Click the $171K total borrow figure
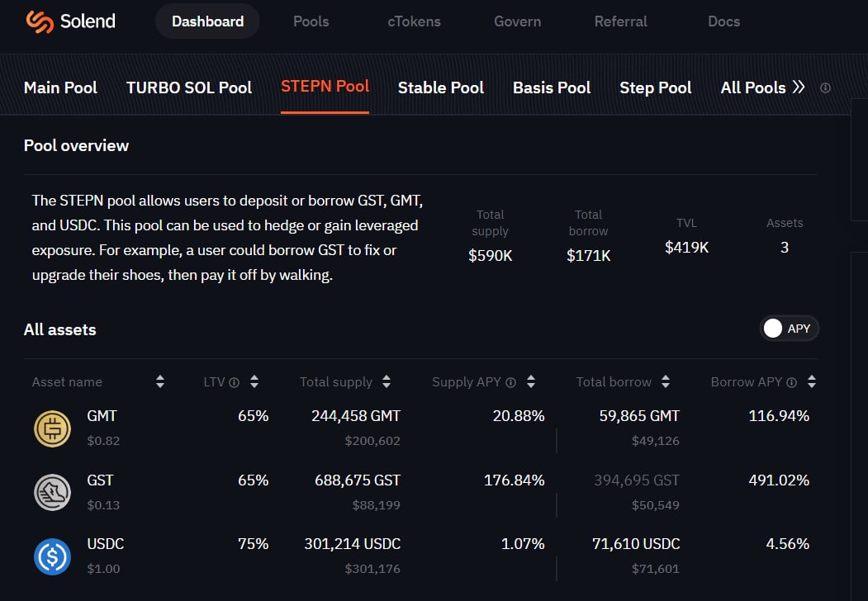 click(589, 256)
